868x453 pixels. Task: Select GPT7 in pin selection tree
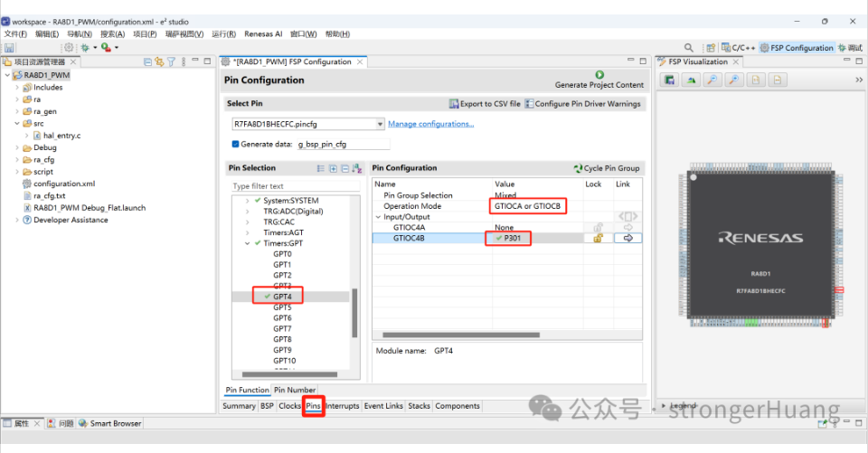click(282, 328)
